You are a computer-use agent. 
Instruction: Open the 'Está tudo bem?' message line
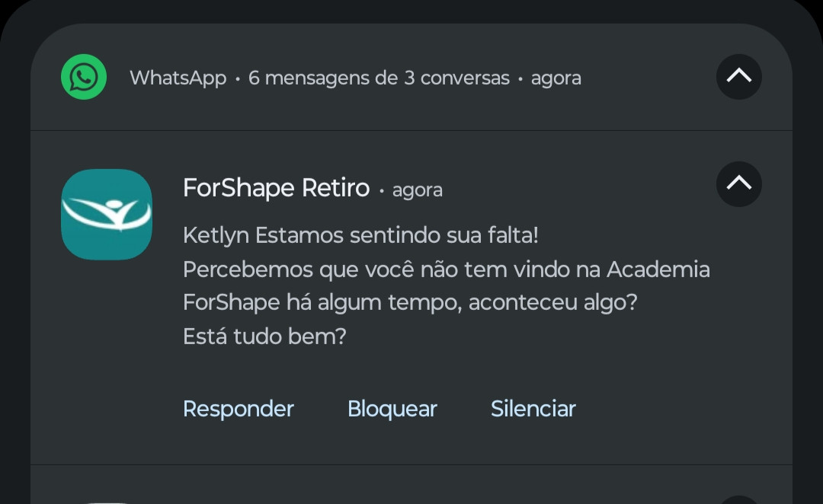(264, 337)
